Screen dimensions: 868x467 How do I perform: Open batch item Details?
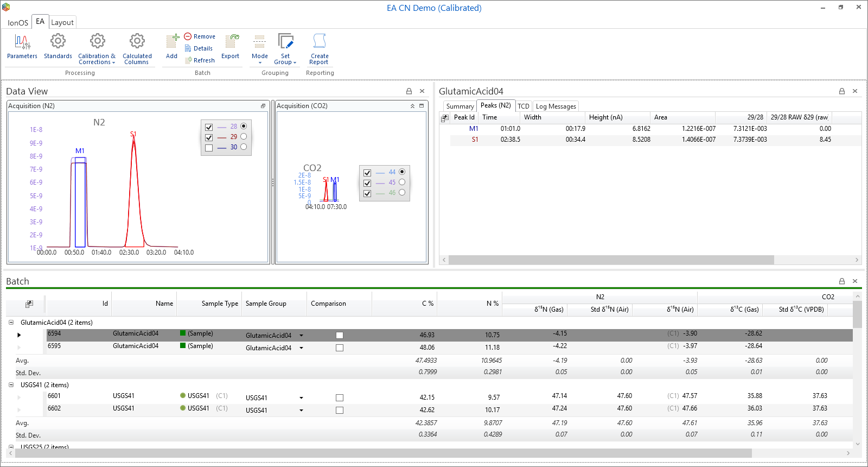199,48
